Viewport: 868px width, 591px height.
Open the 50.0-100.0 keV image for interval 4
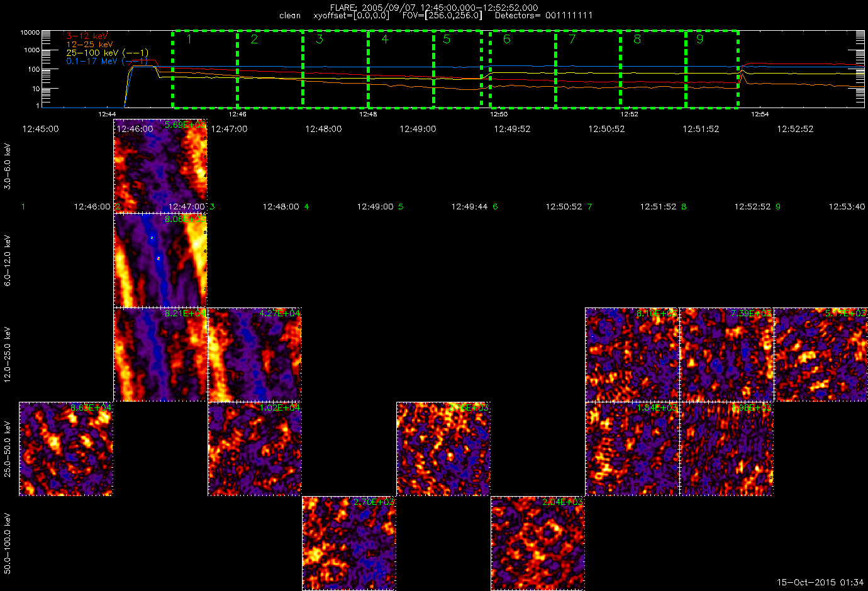pos(349,543)
